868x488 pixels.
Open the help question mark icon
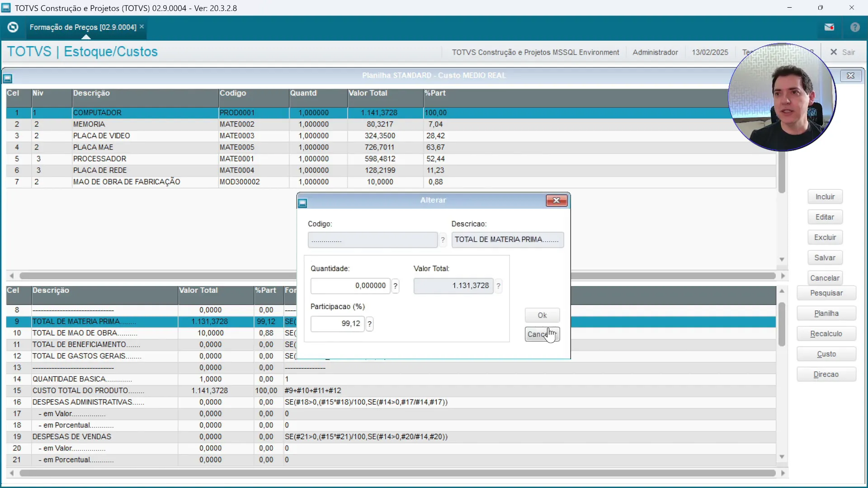click(855, 27)
